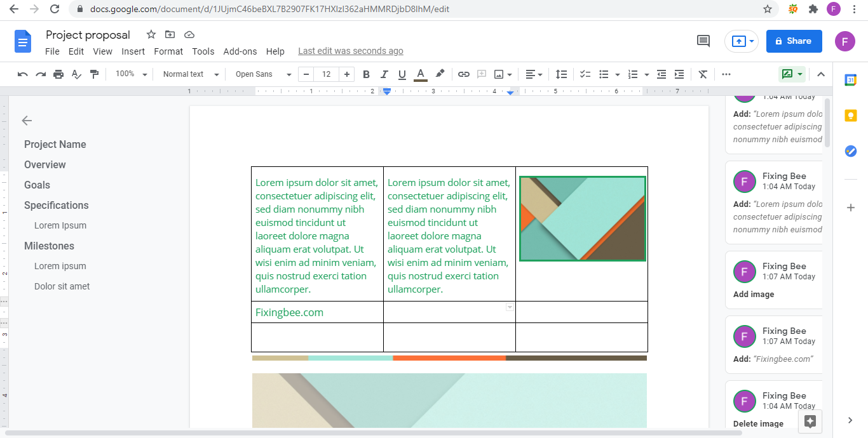Open the 100% zoom dropdown
Viewport: 868px width, 438px height.
[131, 74]
